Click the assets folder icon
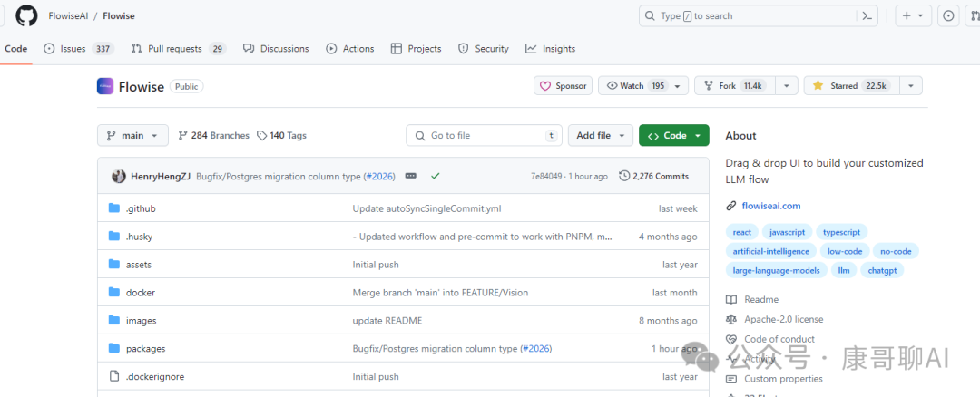 point(113,265)
